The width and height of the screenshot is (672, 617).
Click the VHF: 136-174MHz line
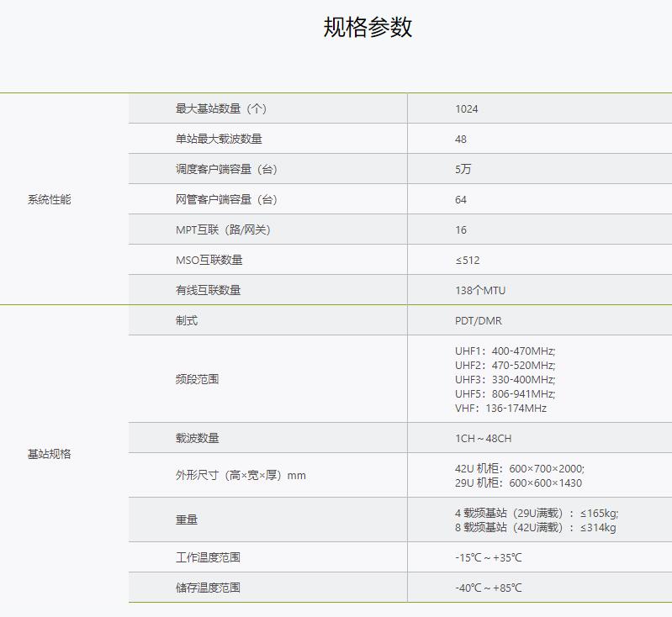coord(500,409)
